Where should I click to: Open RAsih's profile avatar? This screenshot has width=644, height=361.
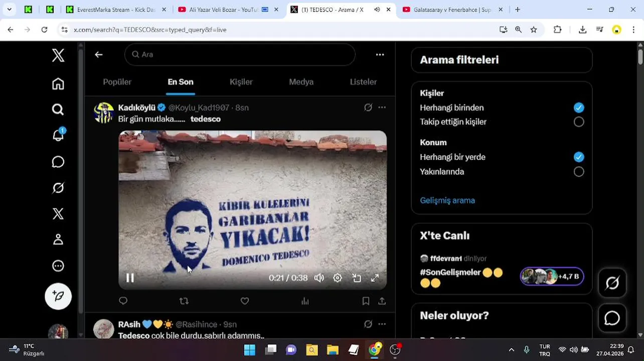tap(104, 329)
